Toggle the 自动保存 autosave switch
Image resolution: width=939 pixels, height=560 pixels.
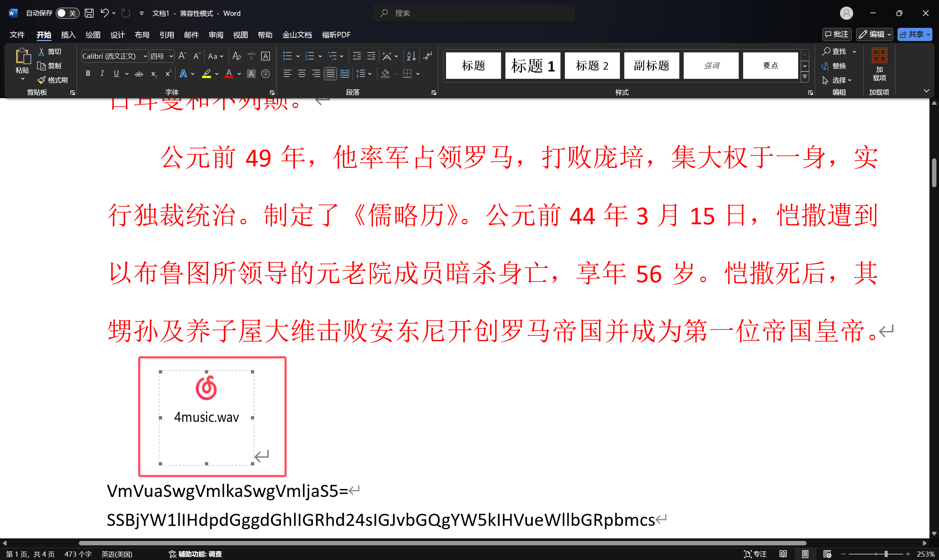67,13
